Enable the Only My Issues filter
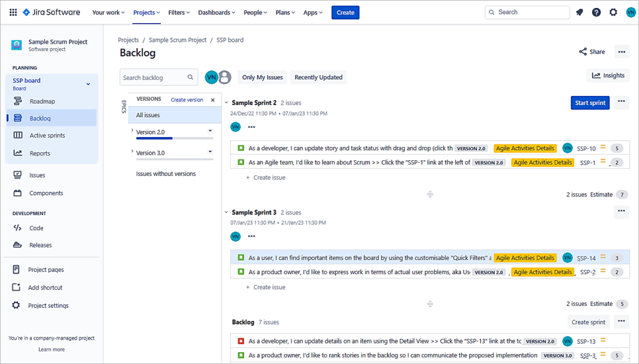Screen dimensions: 639x364 click(x=262, y=77)
